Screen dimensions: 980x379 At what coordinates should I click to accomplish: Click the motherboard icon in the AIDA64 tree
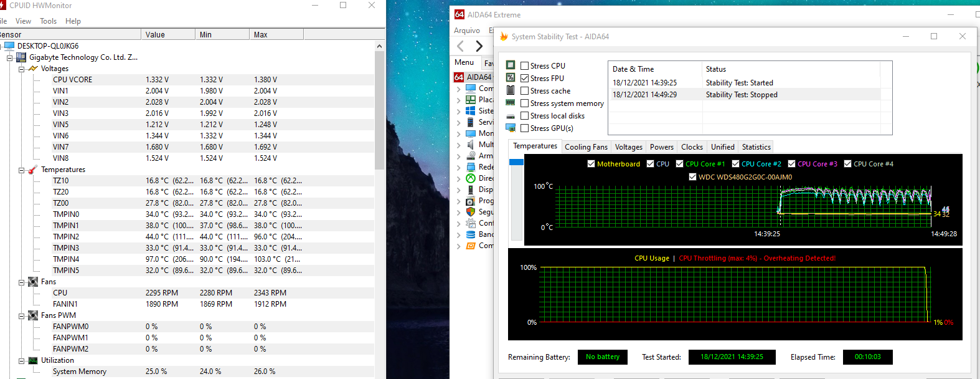(471, 100)
